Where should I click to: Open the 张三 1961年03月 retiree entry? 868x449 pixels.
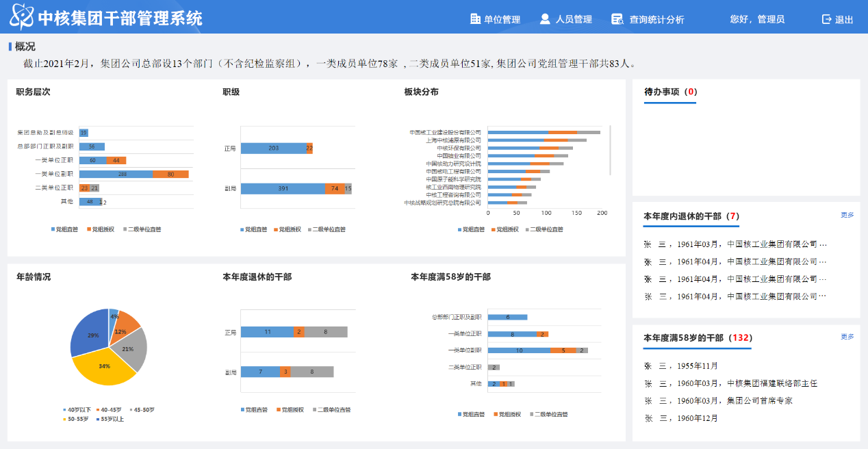pos(736,244)
